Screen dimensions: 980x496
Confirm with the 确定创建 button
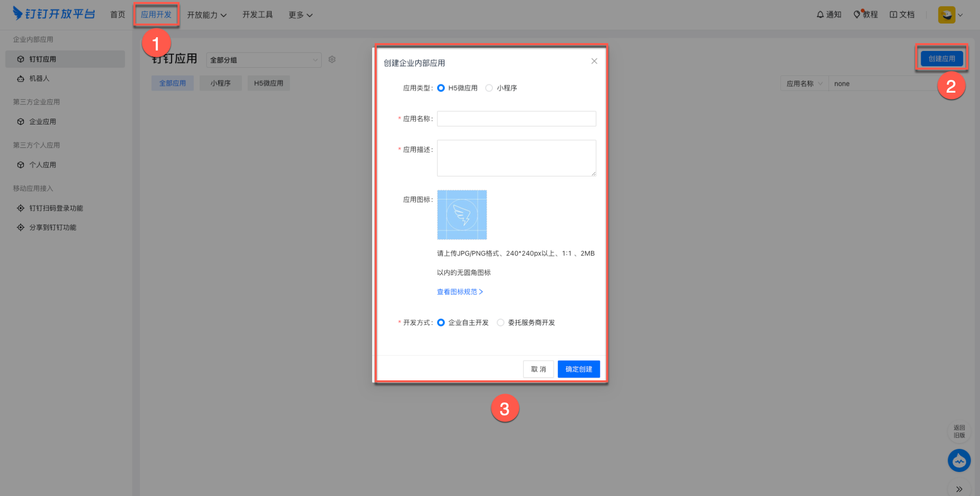point(579,369)
